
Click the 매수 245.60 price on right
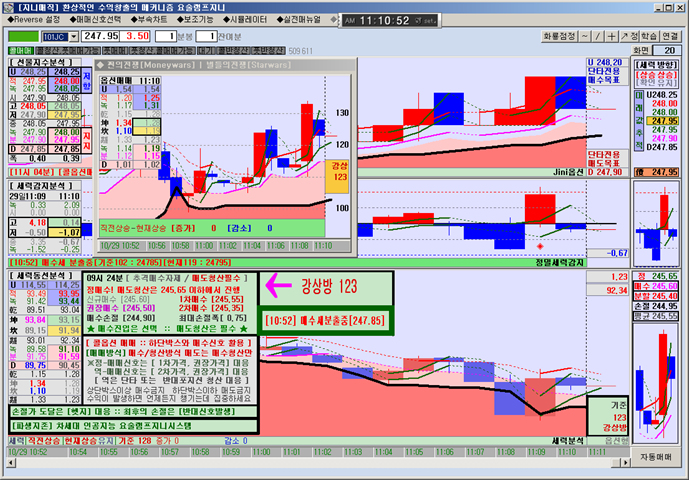(656, 286)
